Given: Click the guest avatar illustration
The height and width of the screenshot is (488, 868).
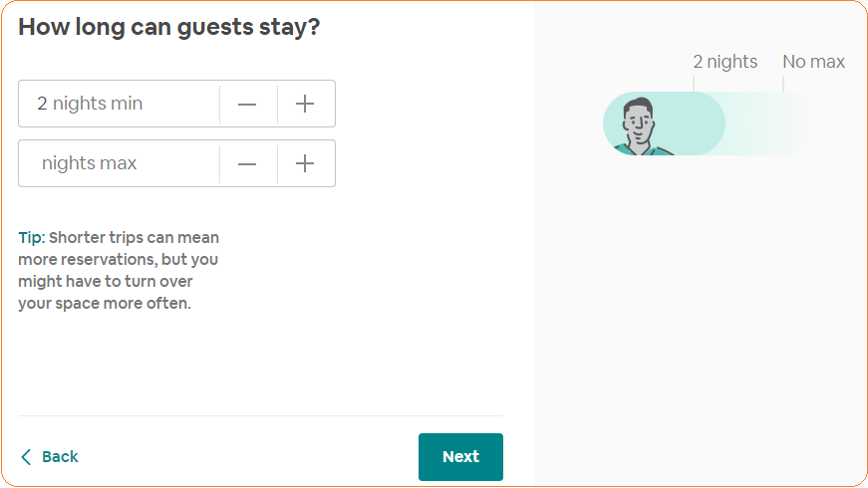Looking at the screenshot, I should pyautogui.click(x=639, y=126).
